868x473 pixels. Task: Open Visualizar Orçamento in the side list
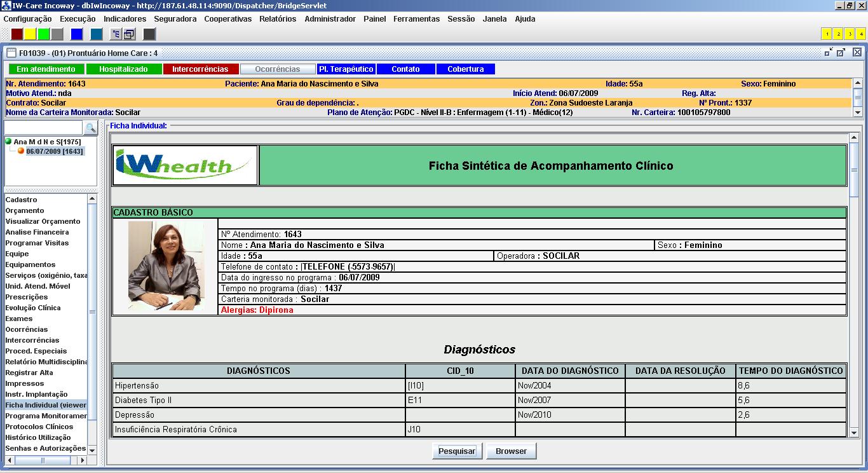43,221
